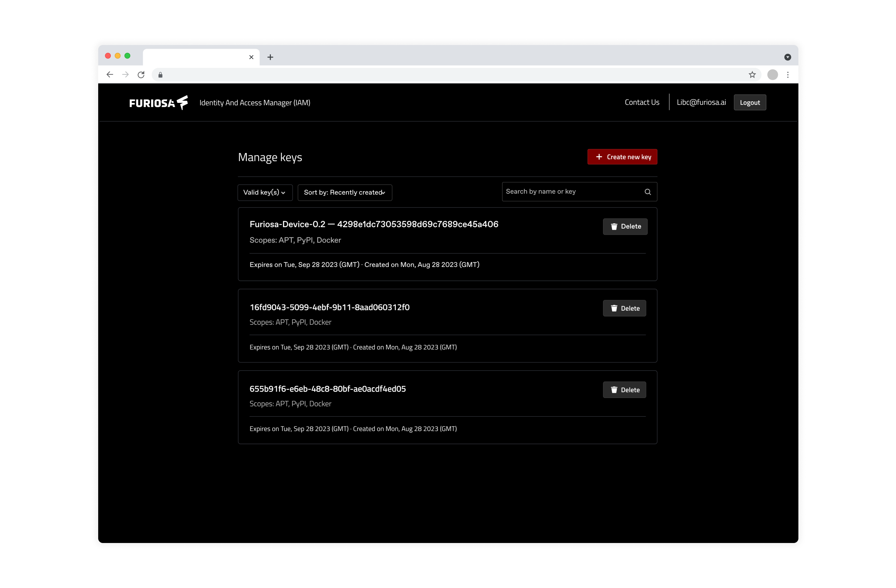
Task: Delete the 16fd9043 key
Action: coord(624,308)
